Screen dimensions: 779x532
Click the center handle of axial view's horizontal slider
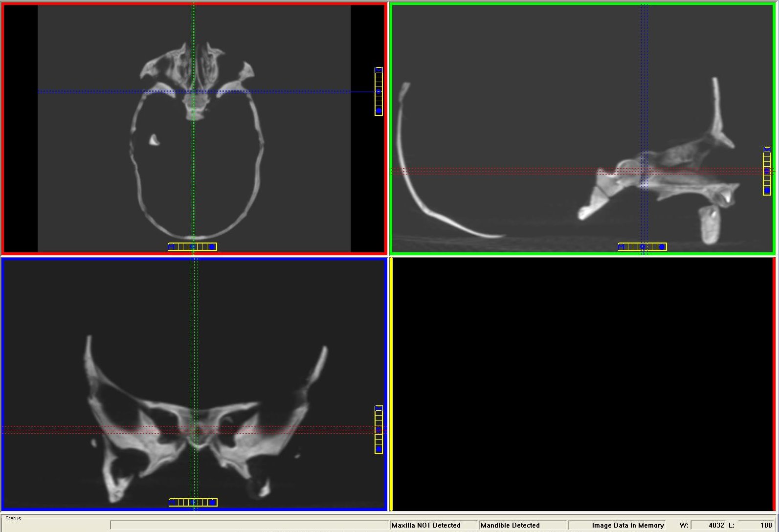point(192,247)
